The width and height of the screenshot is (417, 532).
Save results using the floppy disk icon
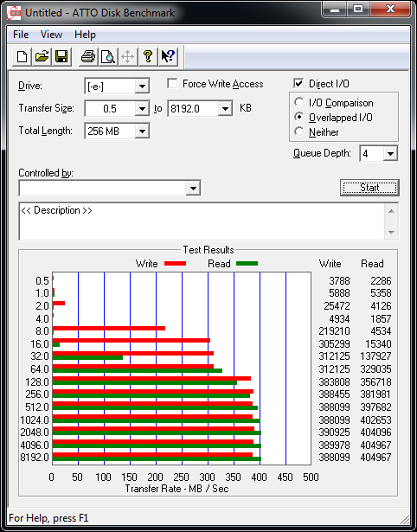(x=61, y=56)
